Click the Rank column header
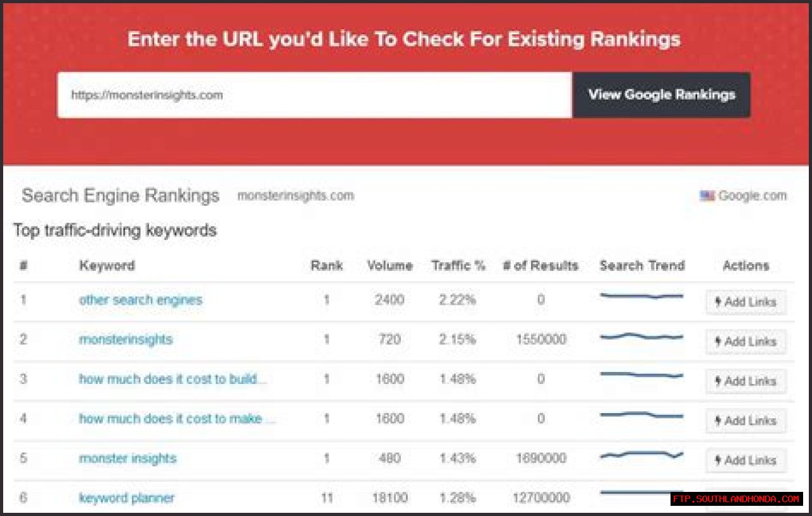Screen dimensions: 812x516 (327, 266)
